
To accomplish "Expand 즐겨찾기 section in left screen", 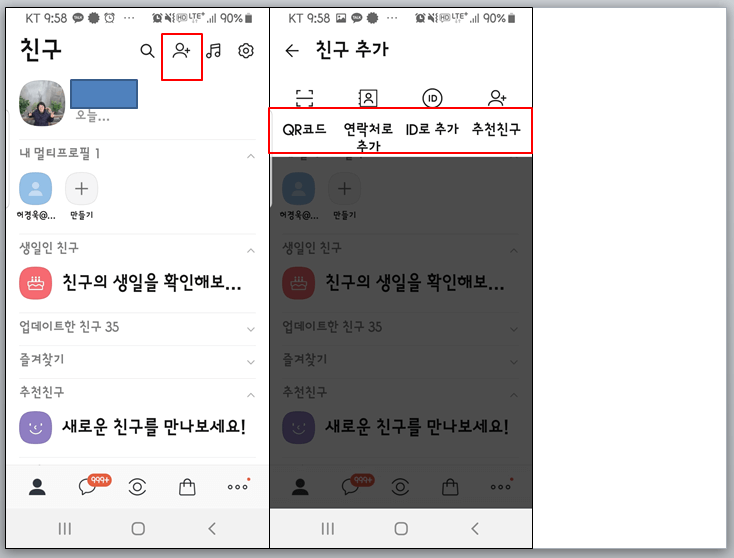I will (251, 362).
